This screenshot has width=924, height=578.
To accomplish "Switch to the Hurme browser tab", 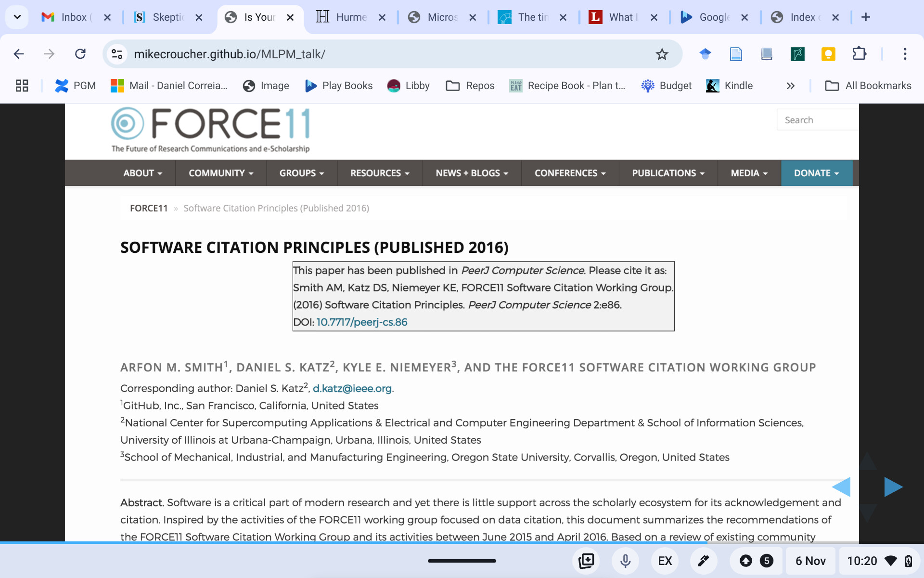I will 343,17.
